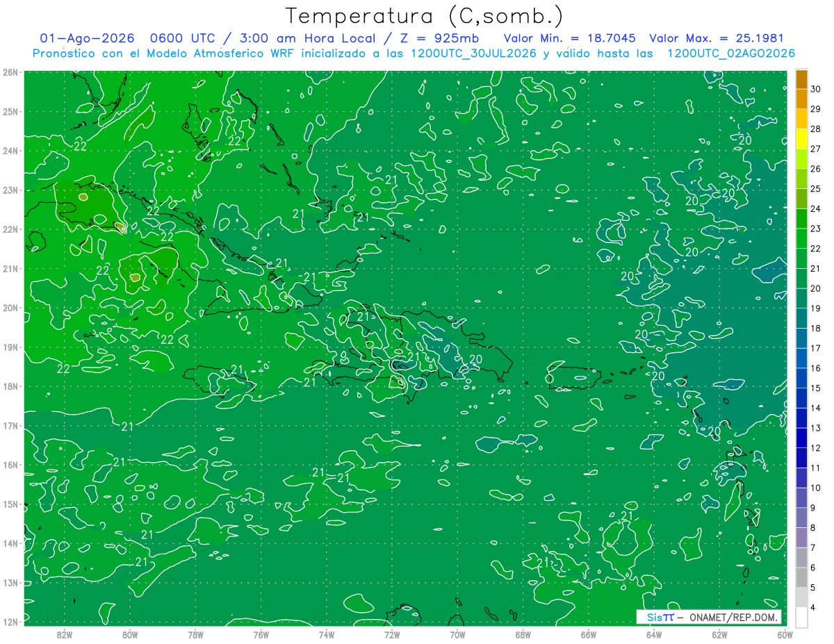Click latitude label '18N'
This screenshot has width=834, height=644.
tap(10, 386)
